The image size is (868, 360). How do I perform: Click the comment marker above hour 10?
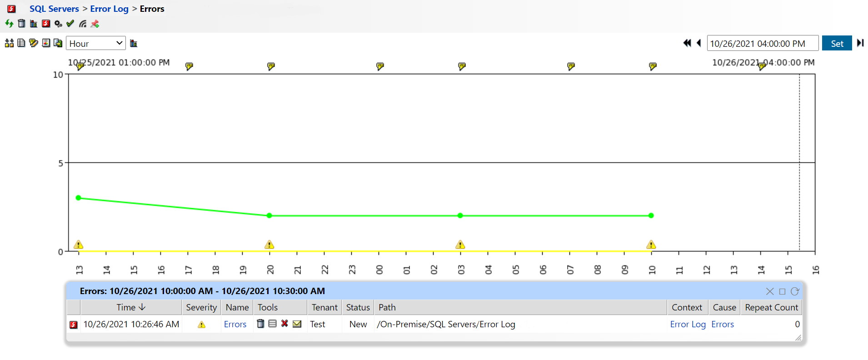(x=653, y=66)
